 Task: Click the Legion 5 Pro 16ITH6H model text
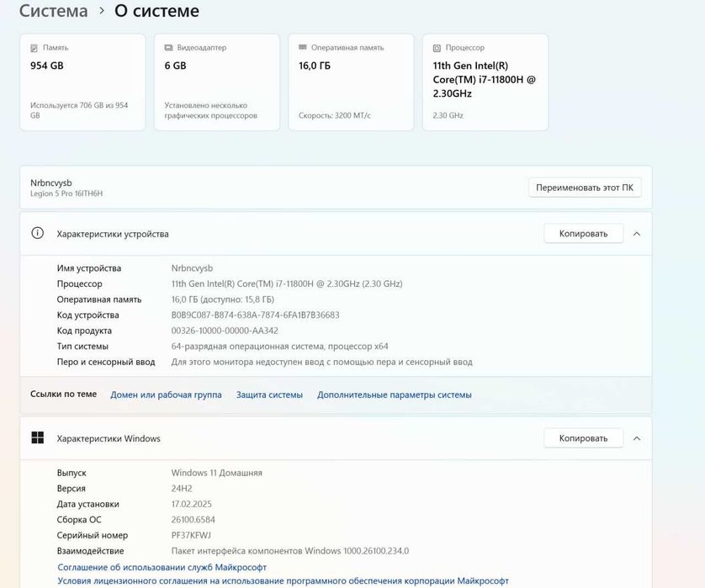click(66, 193)
